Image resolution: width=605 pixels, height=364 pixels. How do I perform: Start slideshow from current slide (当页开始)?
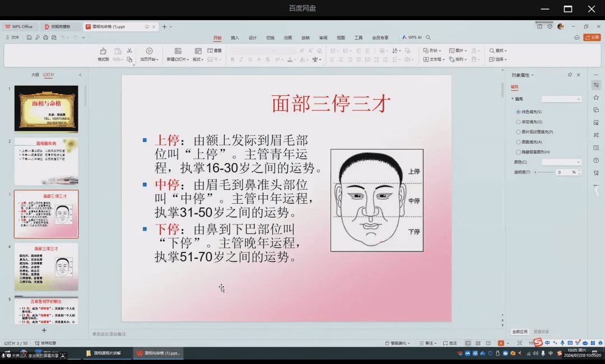149,54
